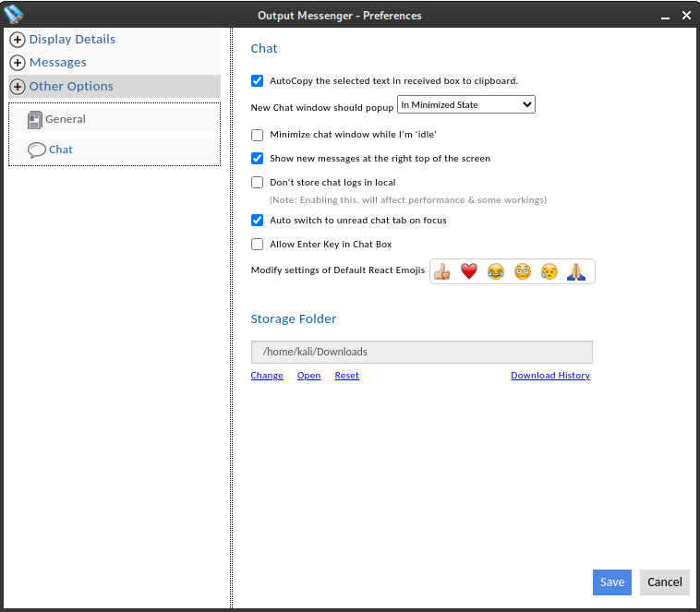Select General under Other Options
700x612 pixels.
point(115,120)
